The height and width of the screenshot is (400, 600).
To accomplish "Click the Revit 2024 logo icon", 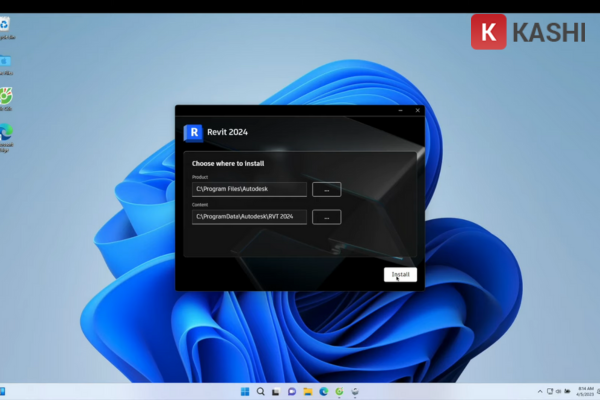I will coord(193,131).
